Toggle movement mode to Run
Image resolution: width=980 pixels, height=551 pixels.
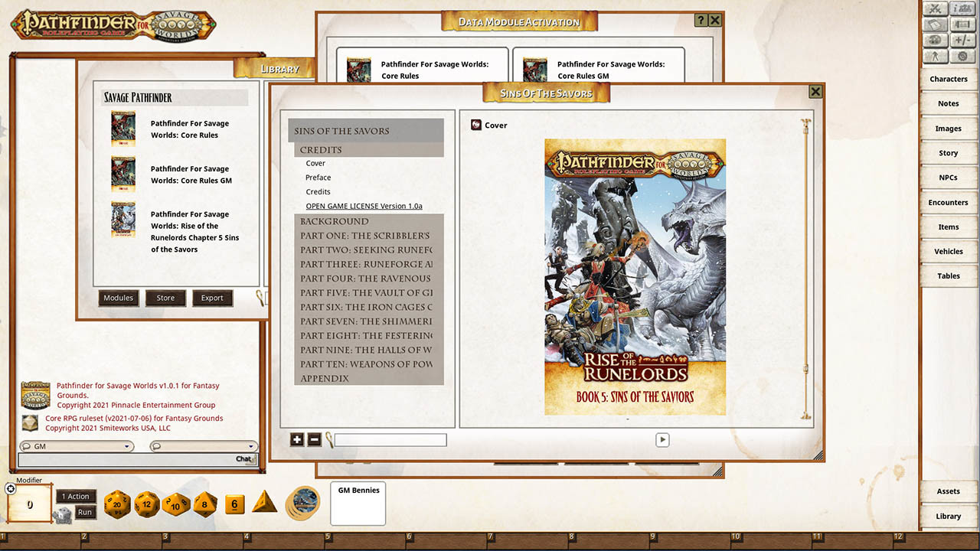(x=87, y=512)
